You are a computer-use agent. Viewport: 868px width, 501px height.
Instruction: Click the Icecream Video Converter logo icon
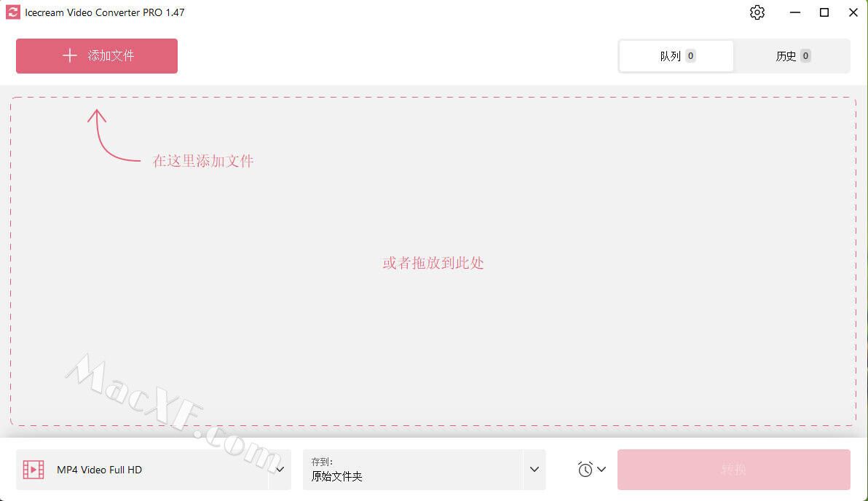pos(12,12)
